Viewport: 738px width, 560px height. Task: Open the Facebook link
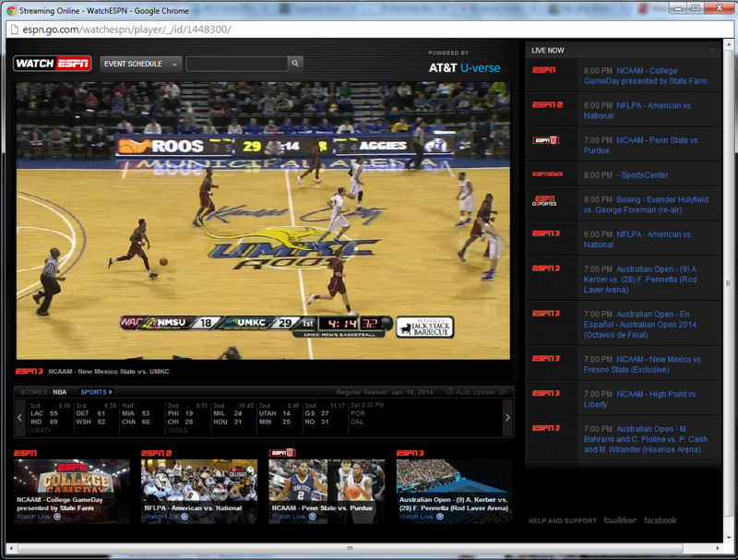[660, 520]
